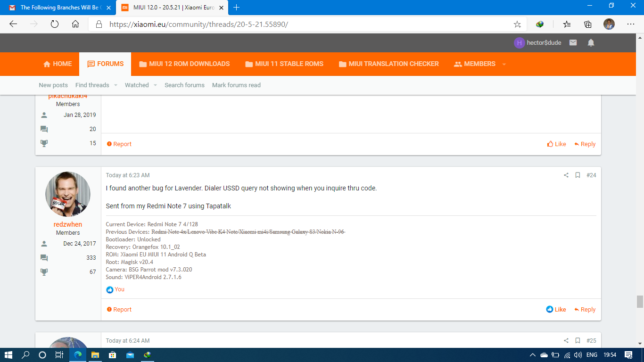
Task: Open MIUI 11 STABLE ROMS menu
Action: [x=284, y=64]
